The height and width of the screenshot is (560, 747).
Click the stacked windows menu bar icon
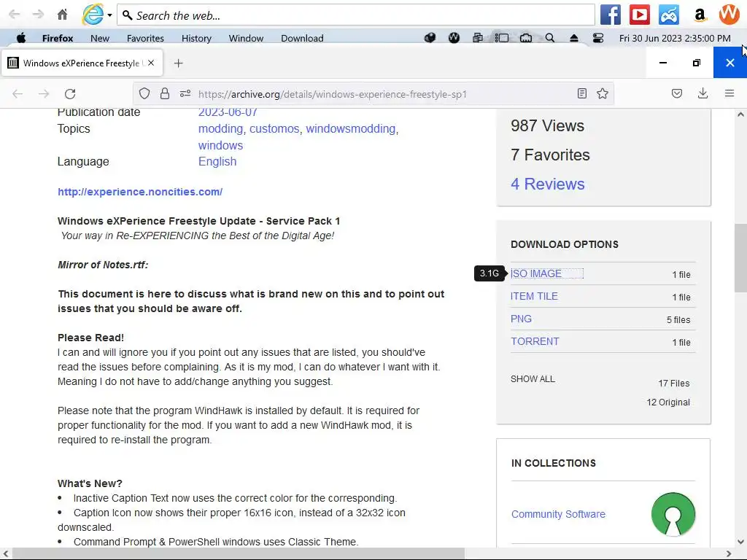point(477,38)
